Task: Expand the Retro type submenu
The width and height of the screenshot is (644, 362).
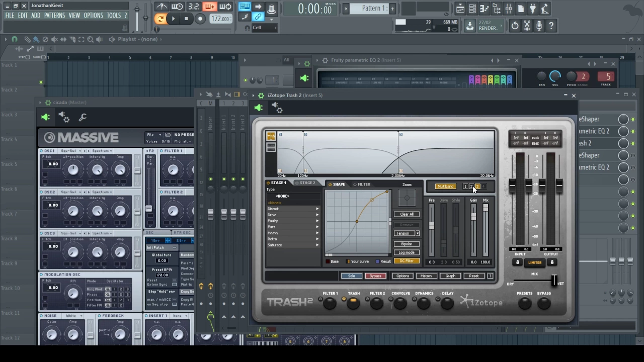Action: tap(293, 239)
